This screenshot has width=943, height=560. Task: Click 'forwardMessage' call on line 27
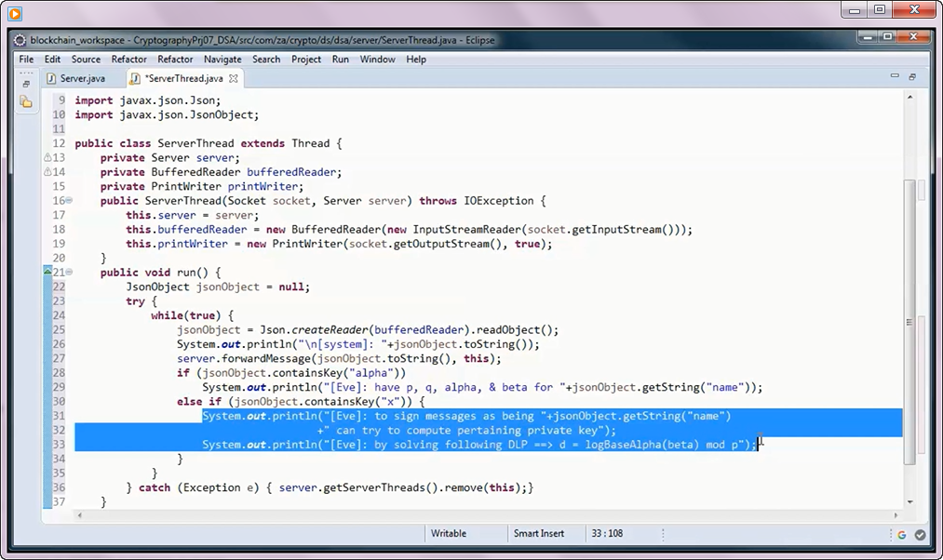pos(266,359)
